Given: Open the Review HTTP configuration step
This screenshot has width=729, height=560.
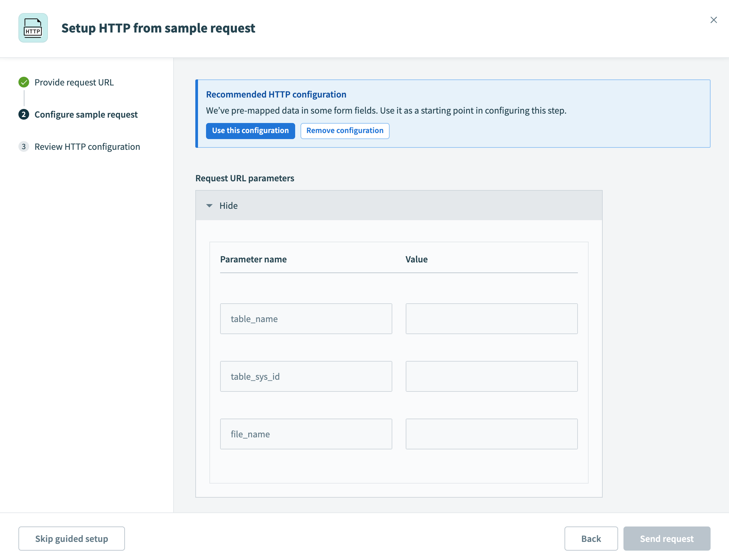Looking at the screenshot, I should click(87, 146).
